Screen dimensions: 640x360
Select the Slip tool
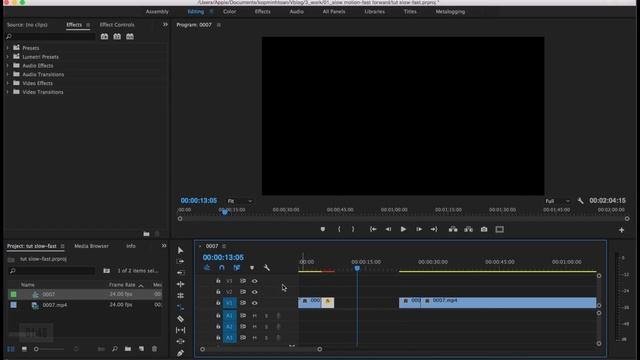(x=180, y=330)
